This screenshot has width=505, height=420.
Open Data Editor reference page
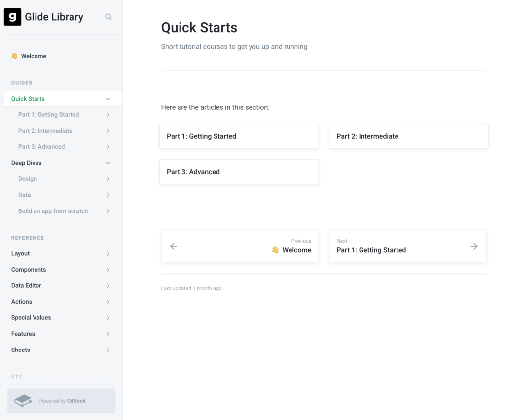tap(27, 286)
